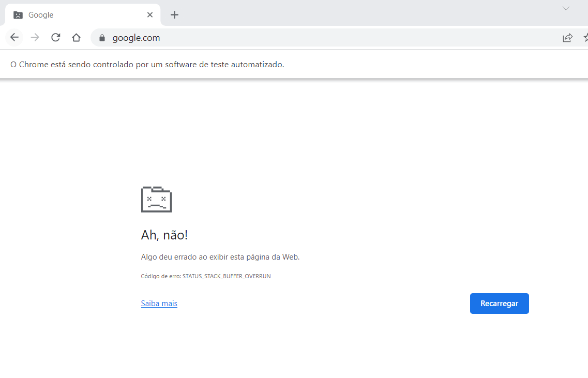Click the "Ah, não!" error heading

164,234
